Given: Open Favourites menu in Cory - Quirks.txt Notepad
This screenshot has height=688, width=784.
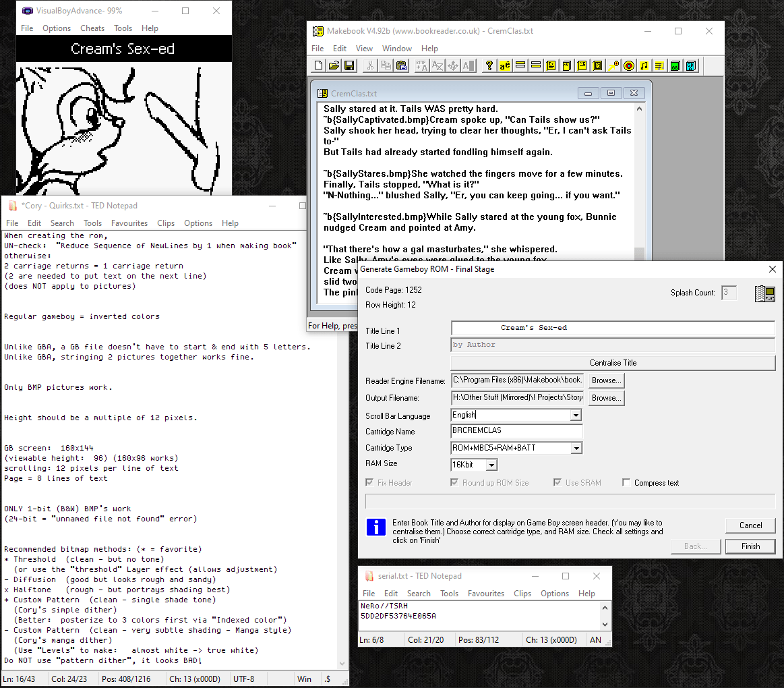Looking at the screenshot, I should coord(129,223).
